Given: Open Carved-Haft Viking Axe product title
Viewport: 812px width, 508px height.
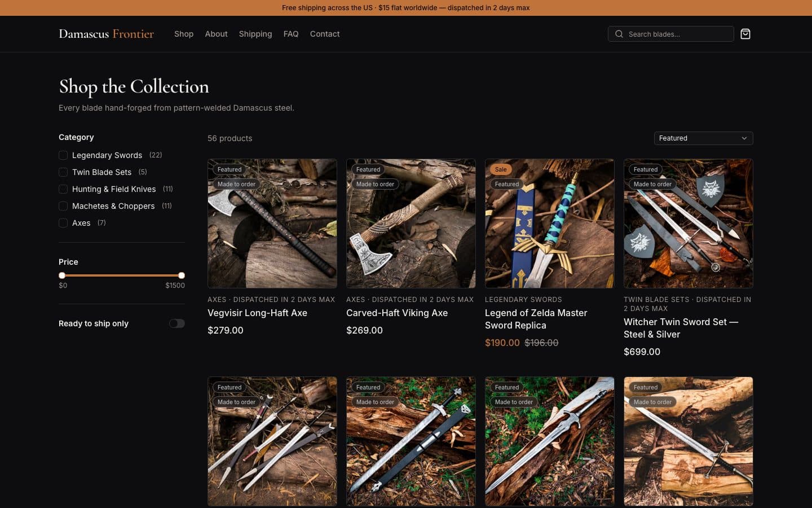Looking at the screenshot, I should pos(397,313).
